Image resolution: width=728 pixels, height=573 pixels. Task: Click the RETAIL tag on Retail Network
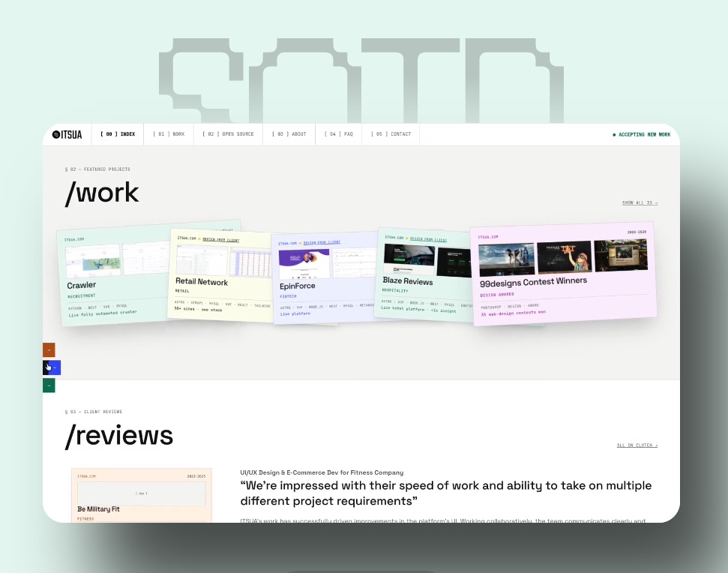pos(182,291)
